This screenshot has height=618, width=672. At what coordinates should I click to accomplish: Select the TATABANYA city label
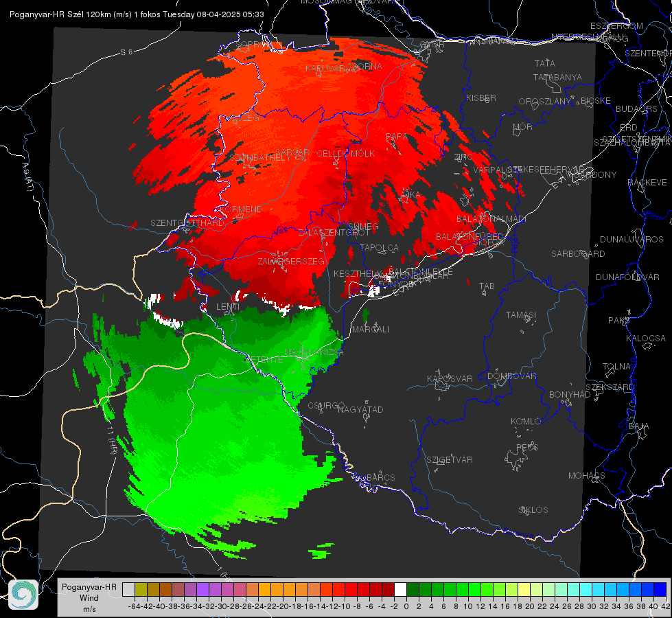coord(557,77)
